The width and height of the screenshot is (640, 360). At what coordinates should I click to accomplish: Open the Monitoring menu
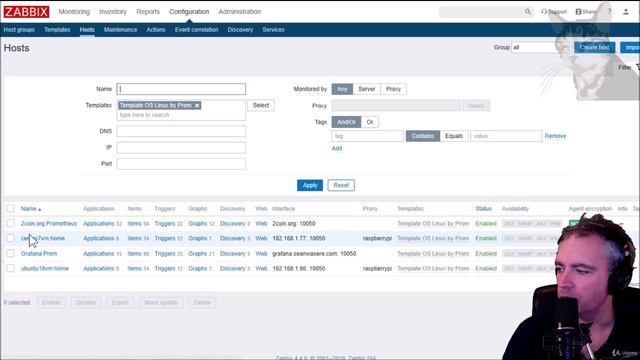tap(74, 12)
